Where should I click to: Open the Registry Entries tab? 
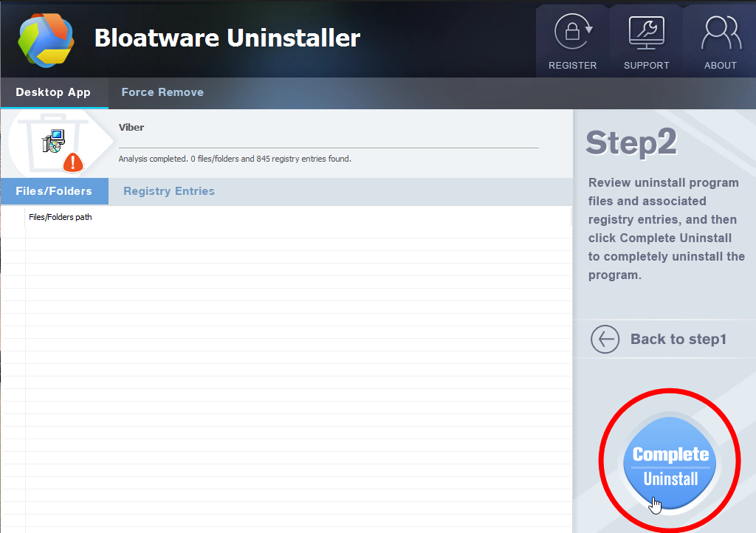coord(169,191)
